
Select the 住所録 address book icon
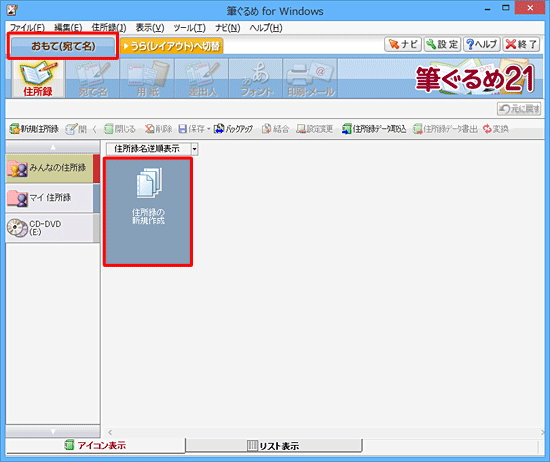coord(38,79)
